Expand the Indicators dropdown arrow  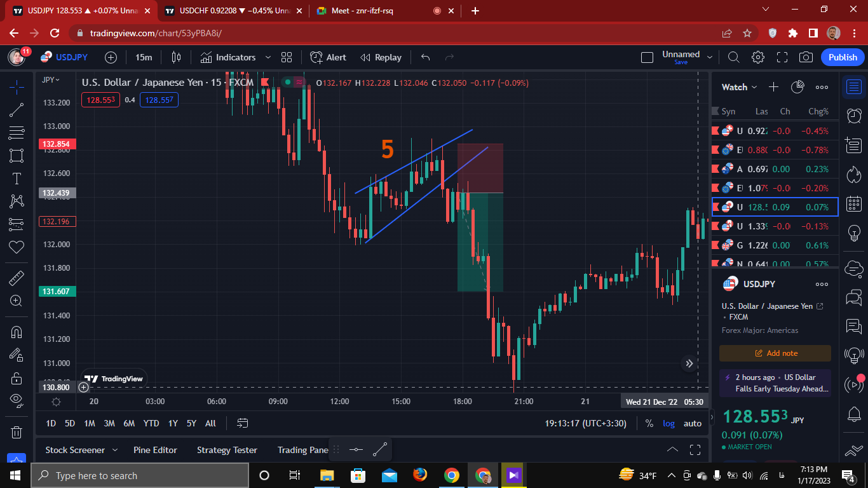coord(268,57)
